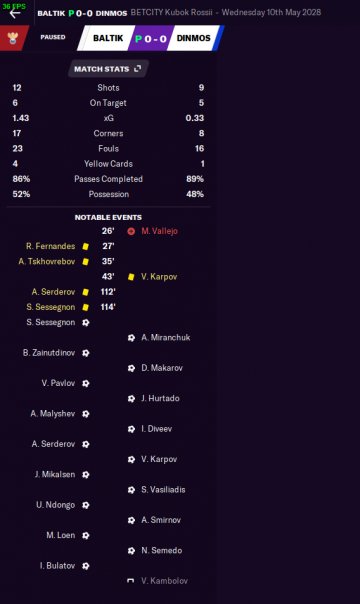360x604 pixels.
Task: Click the penalty ball icon beside A. Miranchuk
Action: (x=131, y=338)
